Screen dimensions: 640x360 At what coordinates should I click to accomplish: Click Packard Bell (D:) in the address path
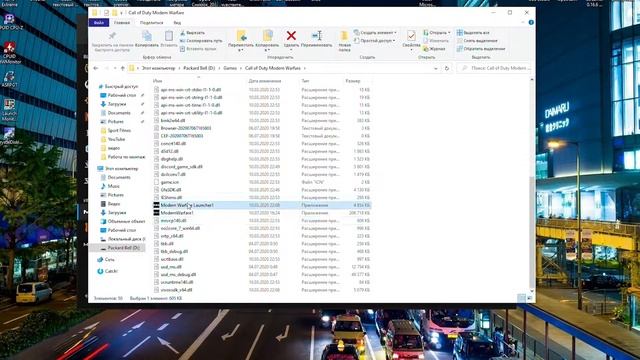[x=199, y=68]
